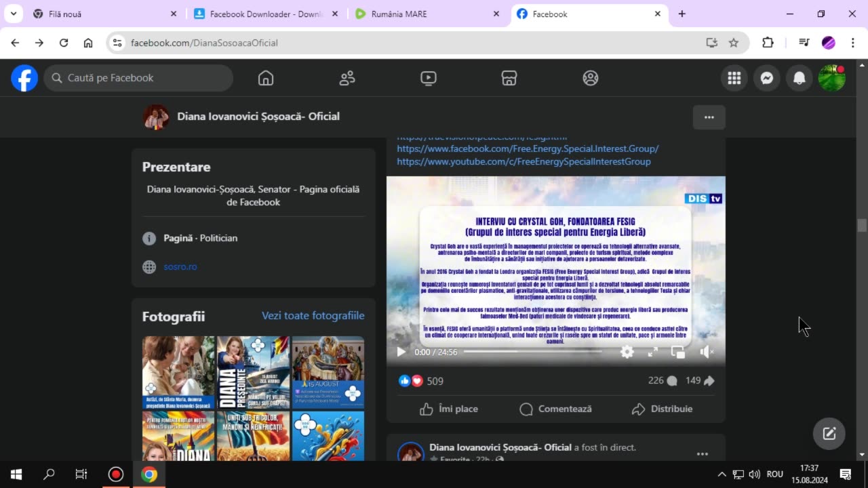Screen dimensions: 868x488
Task: Open the Facebook menu grid icon
Action: [734, 78]
